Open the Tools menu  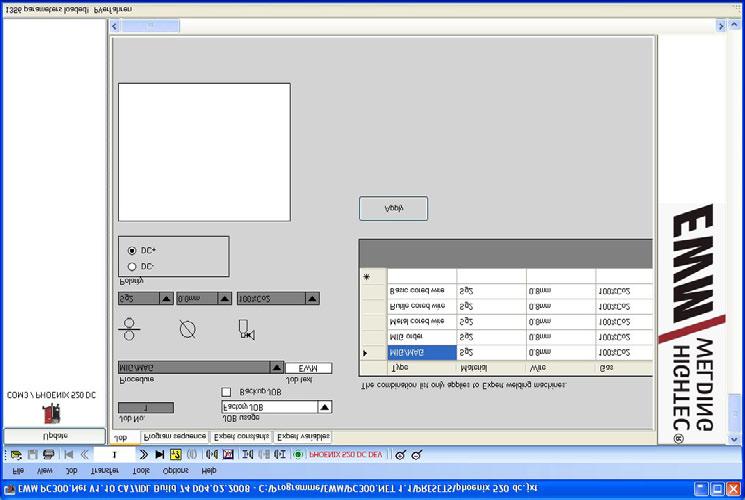tap(141, 471)
